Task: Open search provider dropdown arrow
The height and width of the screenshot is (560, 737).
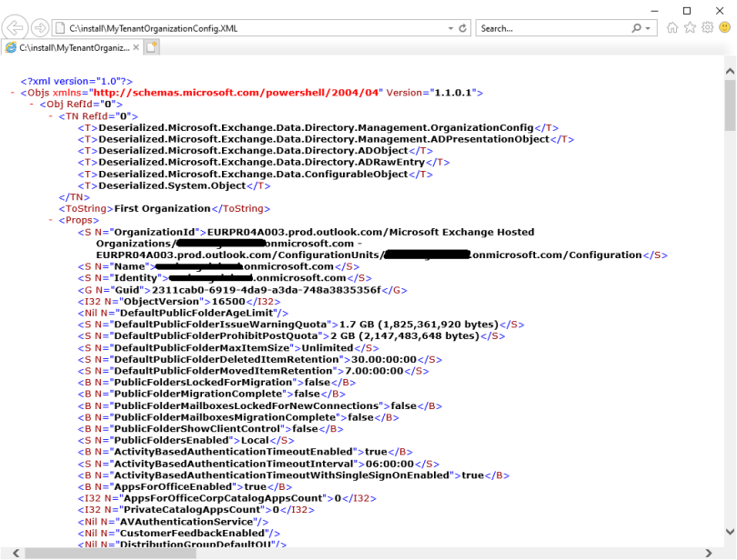Action: tap(650, 28)
